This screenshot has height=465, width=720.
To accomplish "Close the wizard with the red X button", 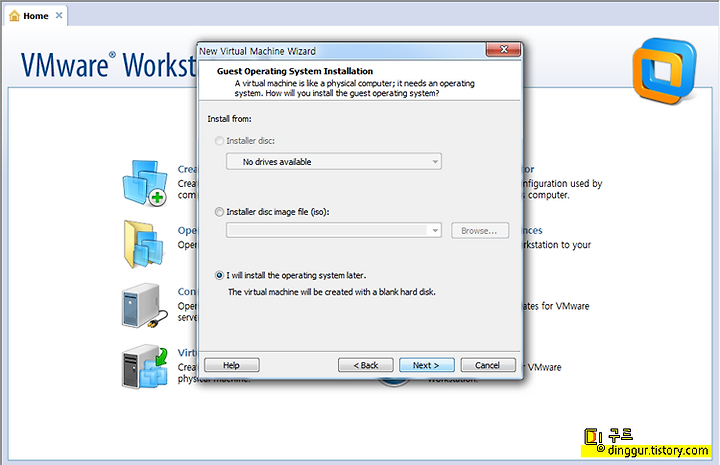I will coord(503,50).
